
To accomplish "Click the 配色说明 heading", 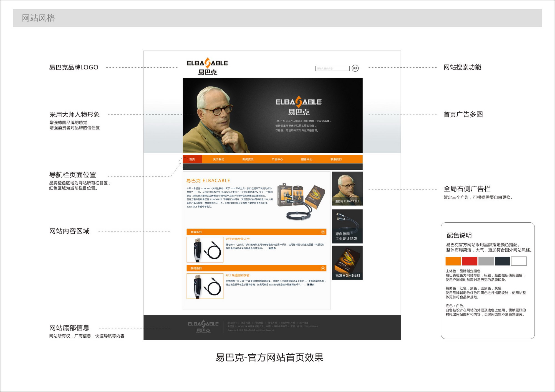I will [459, 235].
